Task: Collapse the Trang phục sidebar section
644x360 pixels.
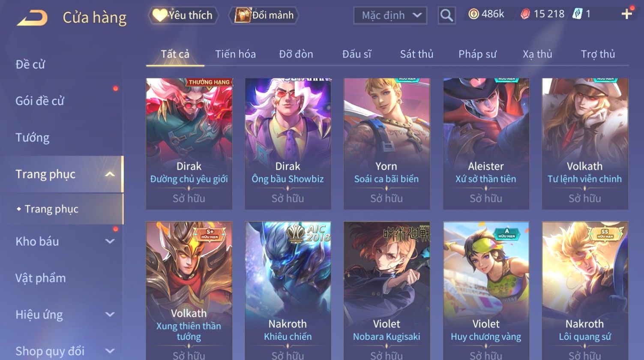Action: pyautogui.click(x=110, y=174)
